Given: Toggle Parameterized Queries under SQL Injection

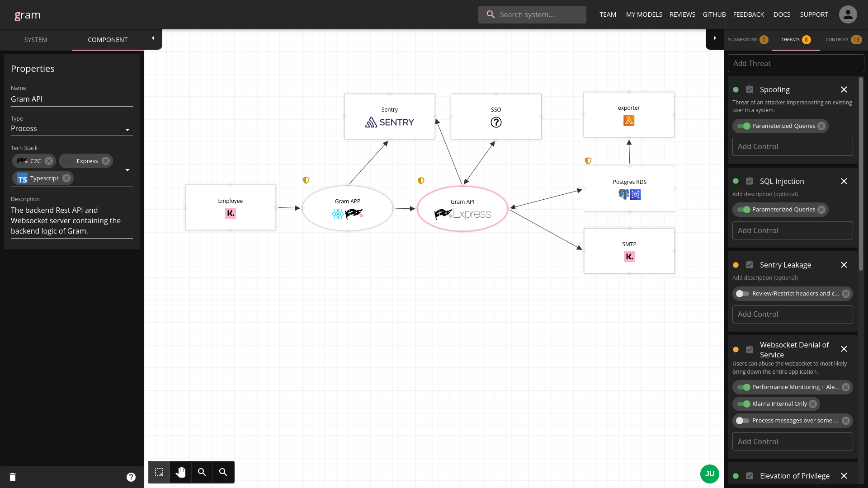Looking at the screenshot, I should click(x=743, y=210).
